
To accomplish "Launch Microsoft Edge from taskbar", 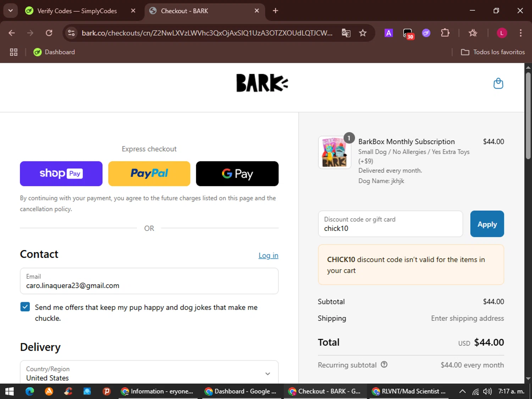I will pos(30,391).
